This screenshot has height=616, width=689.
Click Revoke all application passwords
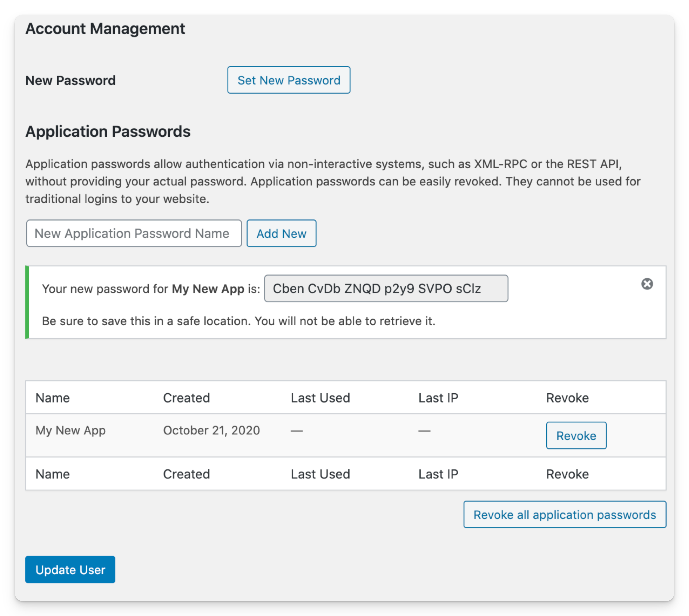[x=564, y=514]
